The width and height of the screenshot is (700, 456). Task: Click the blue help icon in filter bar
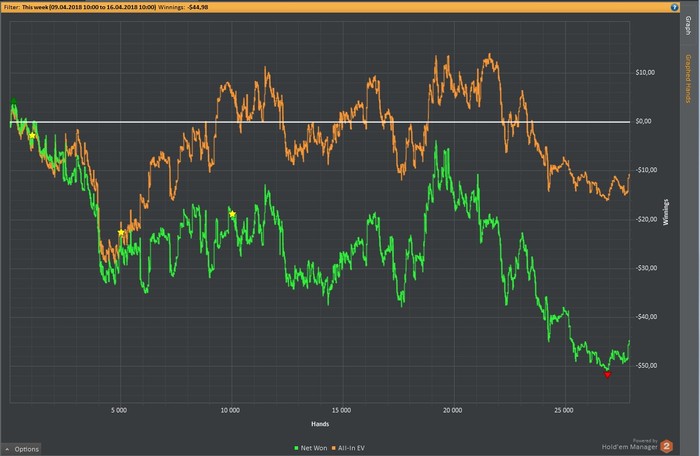click(x=674, y=7)
